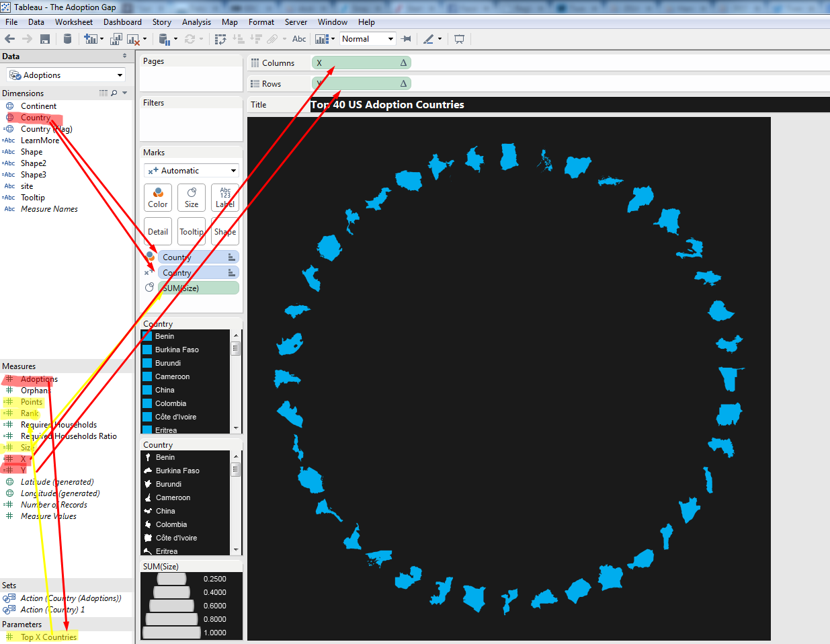Click the Benin blue color swatch in legend

pyautogui.click(x=147, y=336)
